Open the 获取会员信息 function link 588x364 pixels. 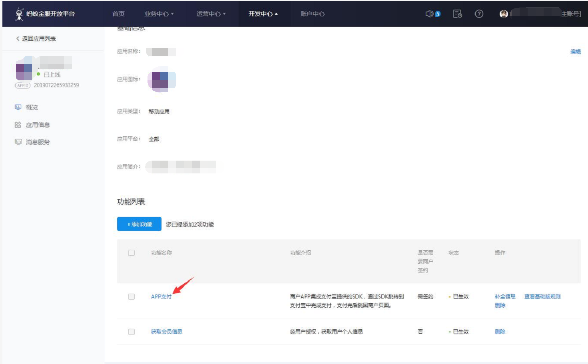(167, 332)
